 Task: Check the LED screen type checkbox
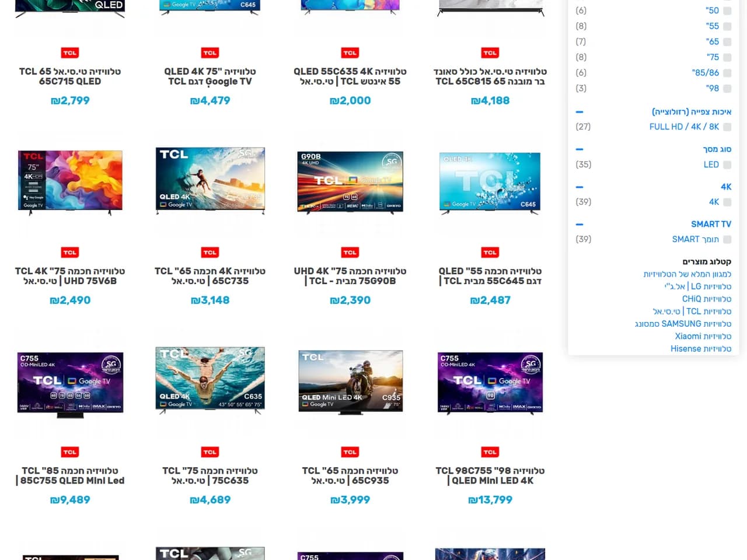[x=727, y=164]
